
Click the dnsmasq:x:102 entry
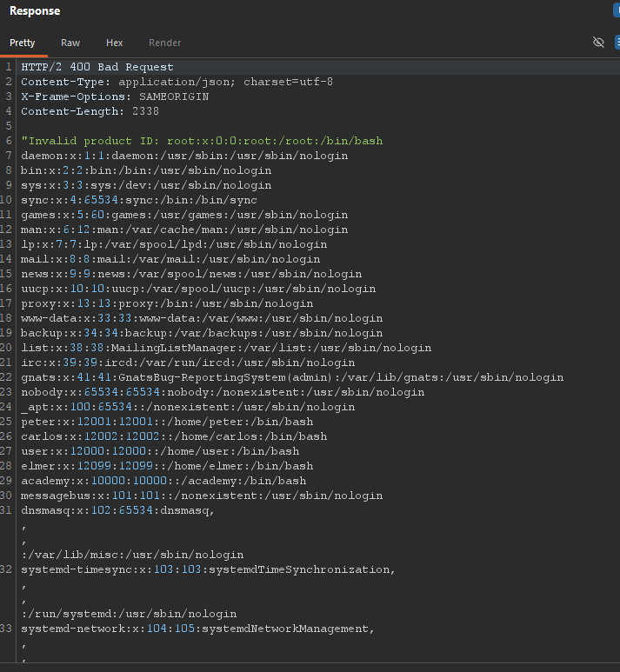point(118,510)
